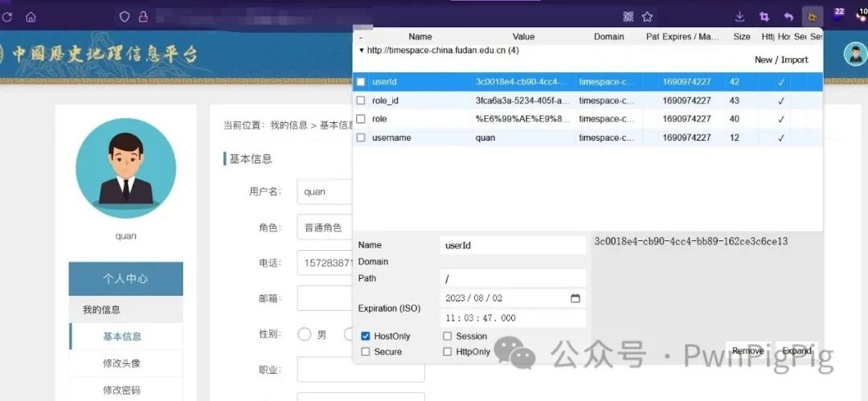Toggle the cookie editor extension icon
The width and height of the screenshot is (868, 401).
812,17
